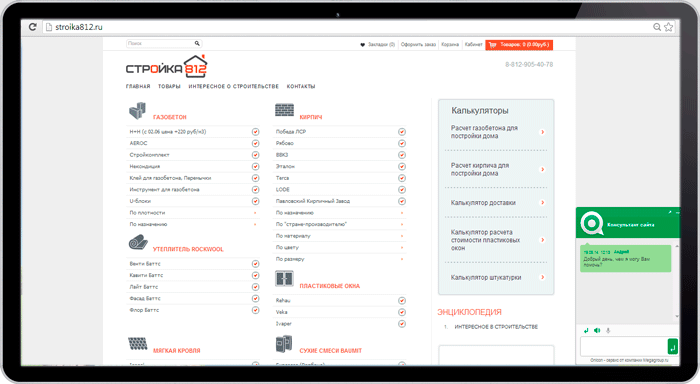Open the ТОВАРЫ menu item
Screen dimensions: 700x384
pos(169,86)
